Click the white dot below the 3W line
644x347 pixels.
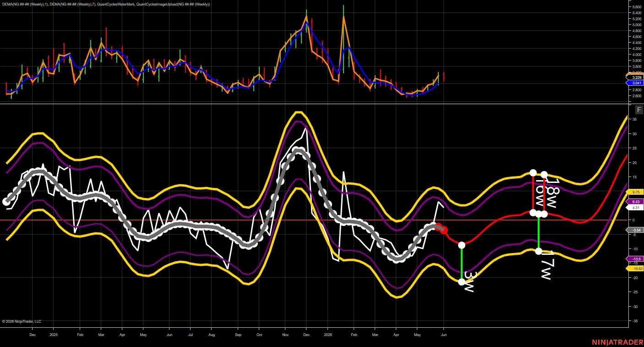[462, 282]
